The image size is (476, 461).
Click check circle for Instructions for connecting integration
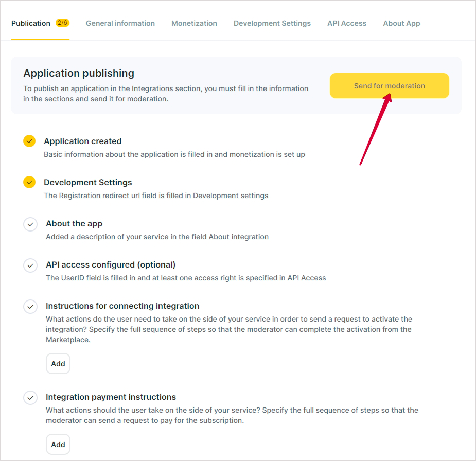[x=30, y=307]
